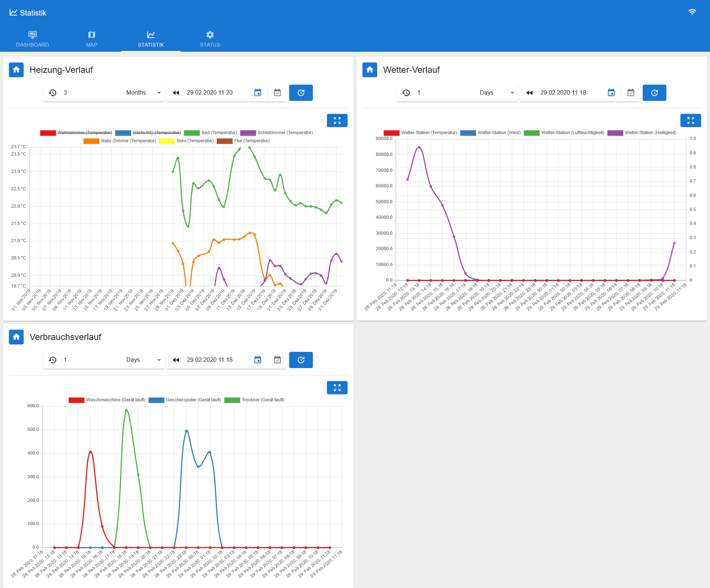The width and height of the screenshot is (710, 588).
Task: Switch to the Map tab
Action: (x=92, y=39)
